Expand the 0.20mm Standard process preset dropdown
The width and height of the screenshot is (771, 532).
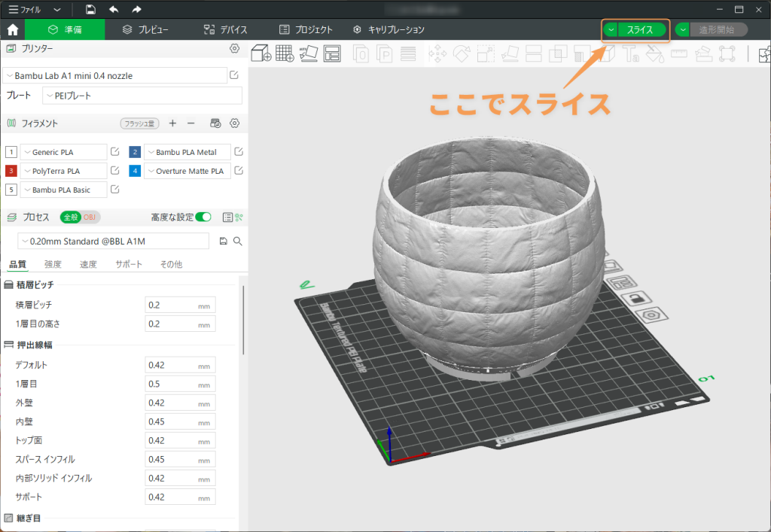tap(113, 241)
